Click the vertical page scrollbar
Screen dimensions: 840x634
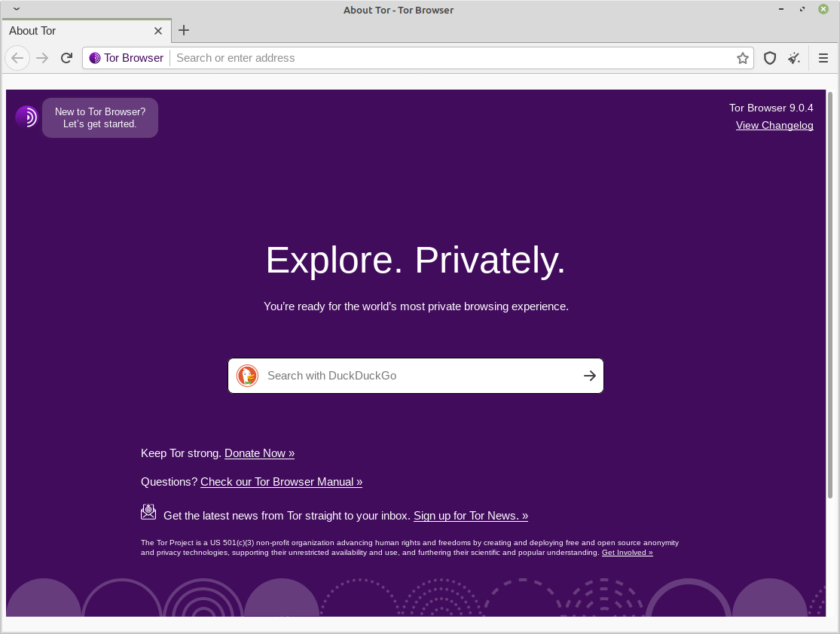[830, 295]
